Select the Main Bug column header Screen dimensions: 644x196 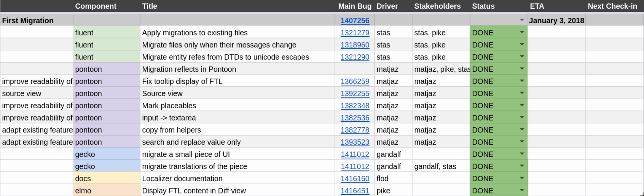tap(355, 6)
